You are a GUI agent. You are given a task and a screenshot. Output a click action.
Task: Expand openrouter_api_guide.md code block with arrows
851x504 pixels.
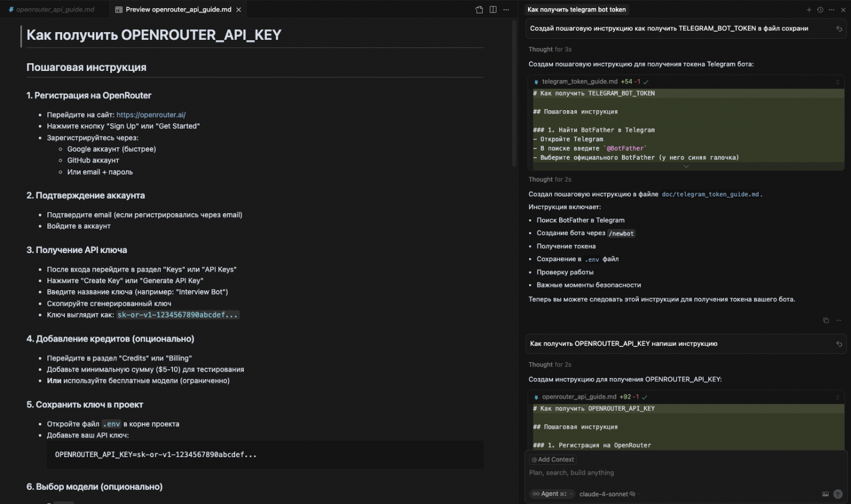point(837,397)
